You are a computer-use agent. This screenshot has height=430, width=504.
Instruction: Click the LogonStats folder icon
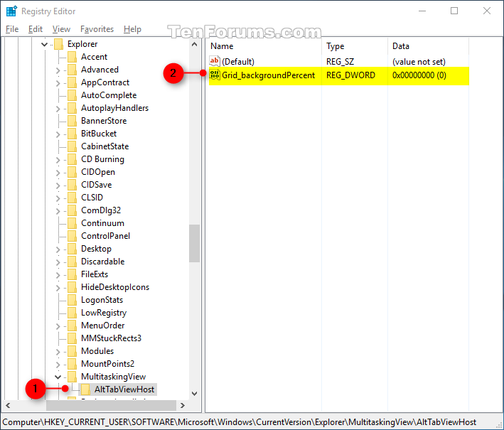pyautogui.click(x=73, y=300)
